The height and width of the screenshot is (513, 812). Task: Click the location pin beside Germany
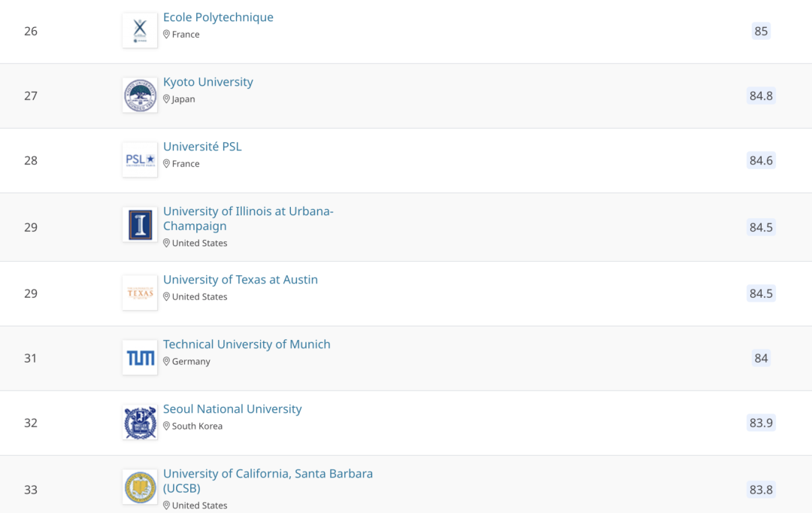pyautogui.click(x=167, y=362)
